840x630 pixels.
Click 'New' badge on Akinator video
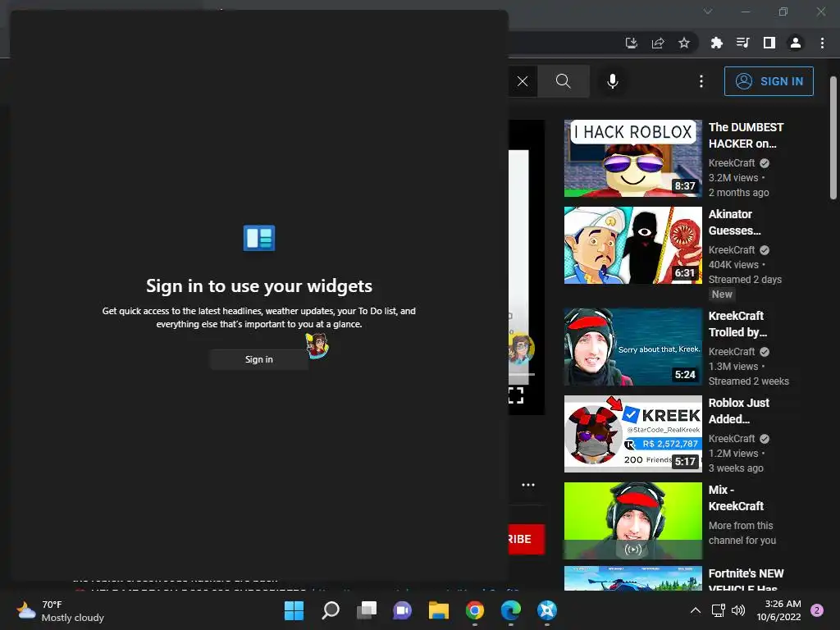point(722,294)
